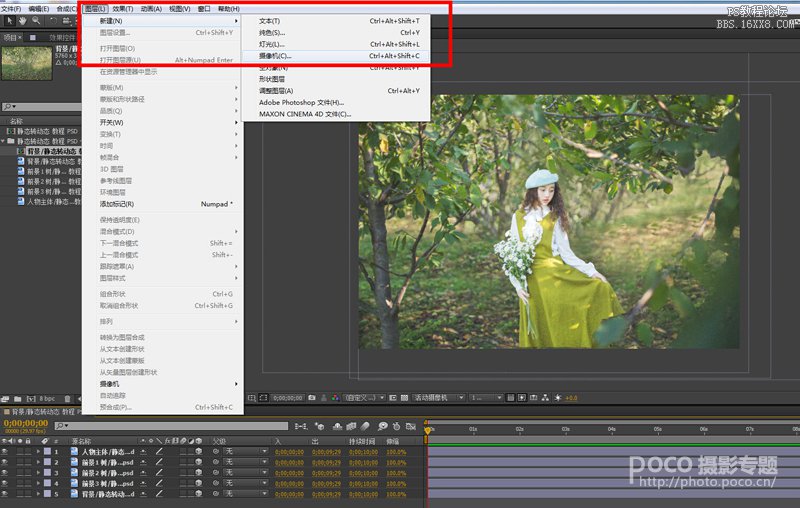Hide the 前景3树 layer eye toggle
This screenshot has height=508, width=800.
click(5, 483)
